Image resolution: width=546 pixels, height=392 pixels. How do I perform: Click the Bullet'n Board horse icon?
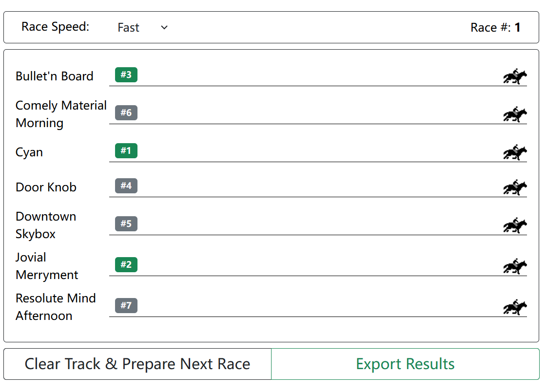tap(515, 76)
